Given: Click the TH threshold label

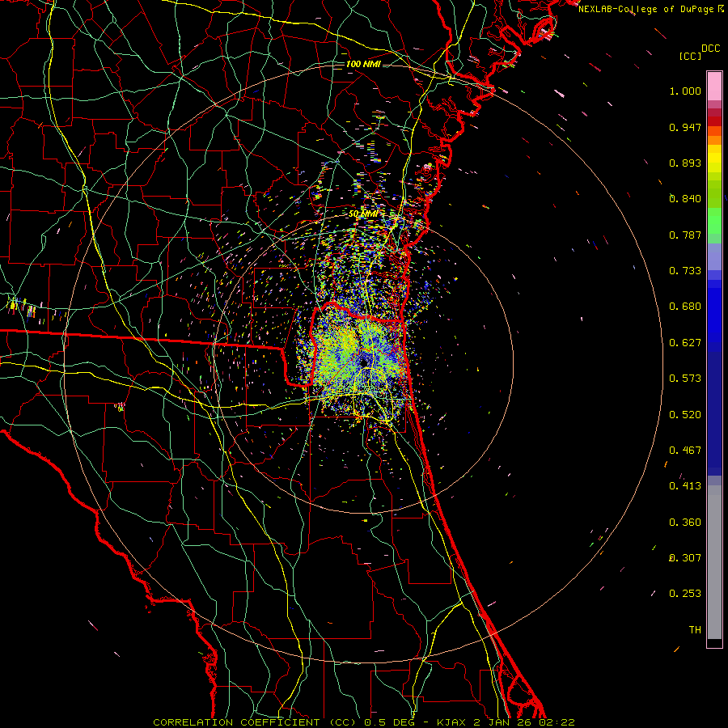Looking at the screenshot, I should pyautogui.click(x=695, y=630).
